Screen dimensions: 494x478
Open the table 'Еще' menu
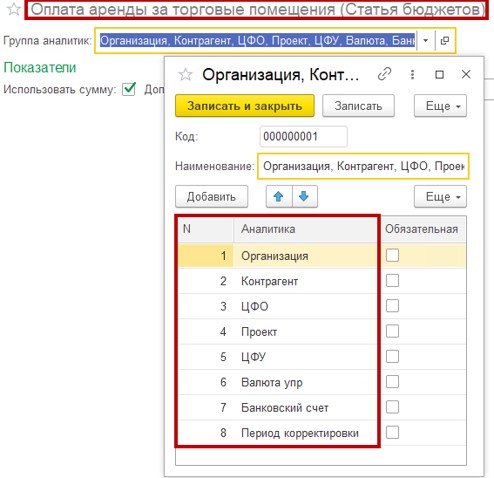tap(440, 197)
